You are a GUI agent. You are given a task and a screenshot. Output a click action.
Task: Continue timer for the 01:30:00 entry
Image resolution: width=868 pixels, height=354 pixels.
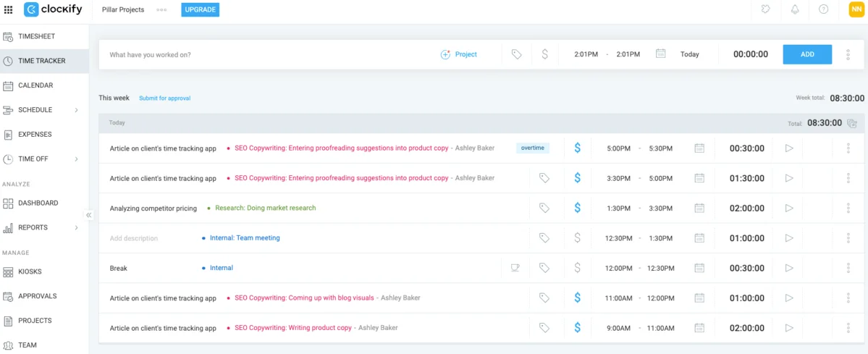(x=789, y=178)
